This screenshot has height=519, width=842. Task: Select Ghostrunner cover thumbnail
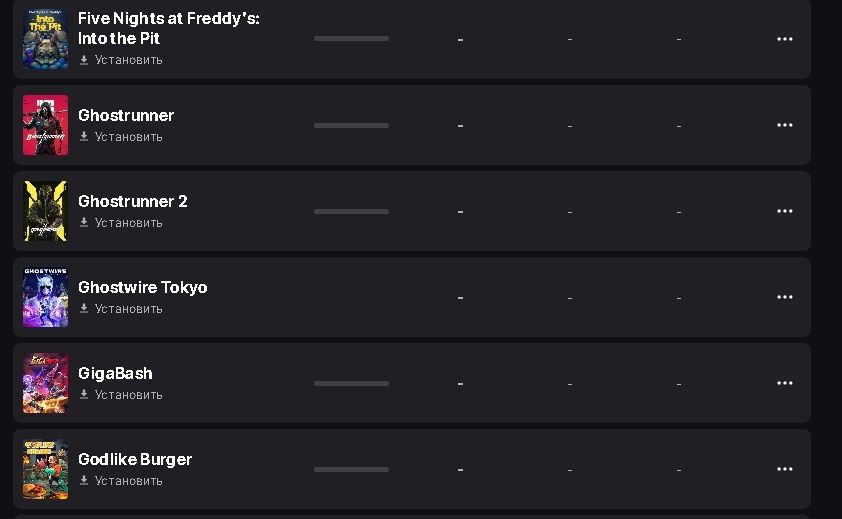click(45, 125)
